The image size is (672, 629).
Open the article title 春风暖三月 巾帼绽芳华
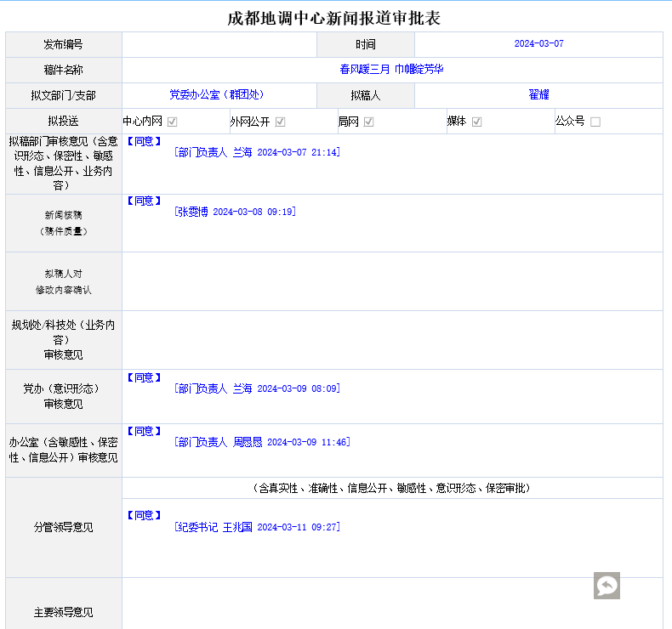(x=391, y=70)
